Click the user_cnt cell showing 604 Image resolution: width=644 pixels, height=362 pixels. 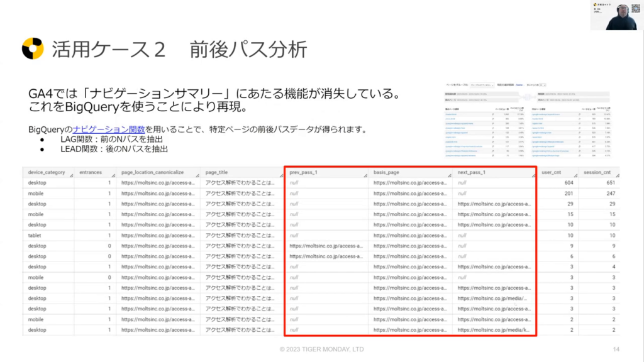pos(565,183)
